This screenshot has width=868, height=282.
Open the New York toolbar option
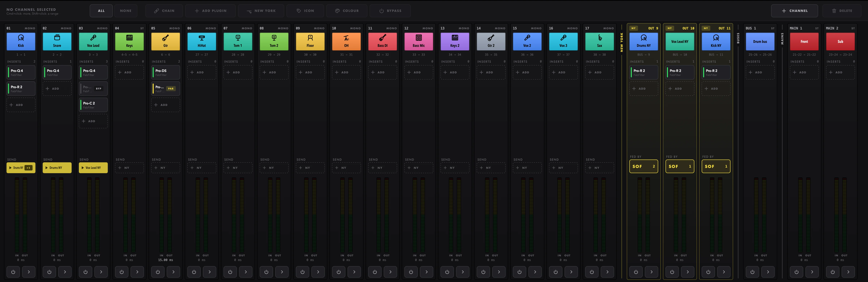click(x=261, y=11)
